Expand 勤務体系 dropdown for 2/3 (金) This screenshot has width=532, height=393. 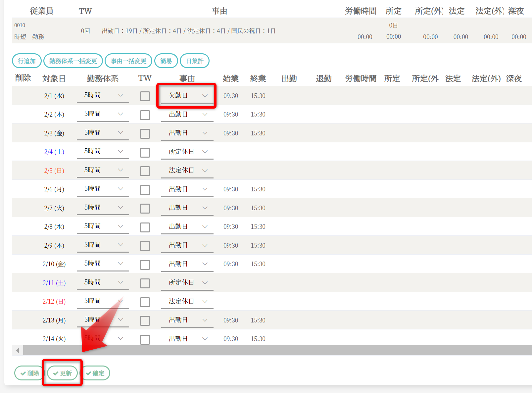point(103,133)
